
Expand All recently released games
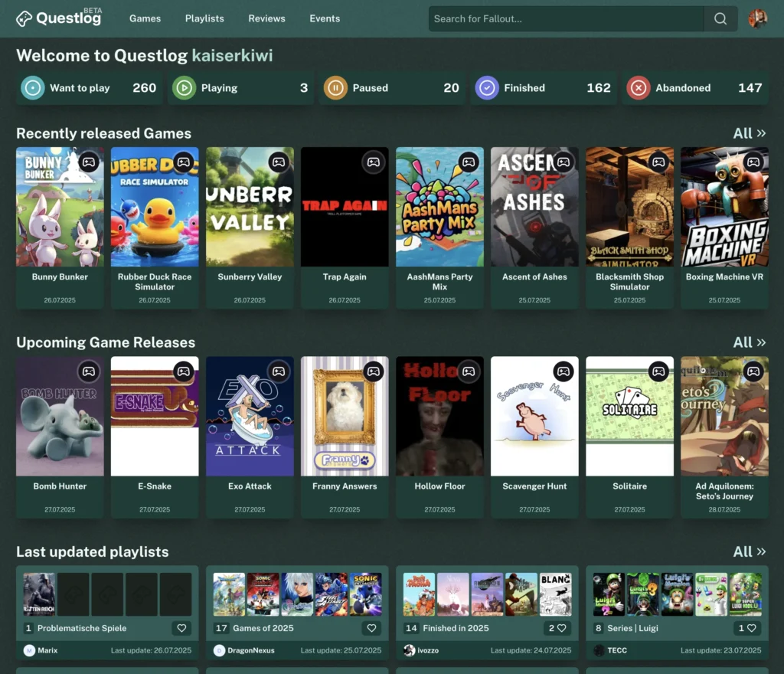tap(749, 133)
